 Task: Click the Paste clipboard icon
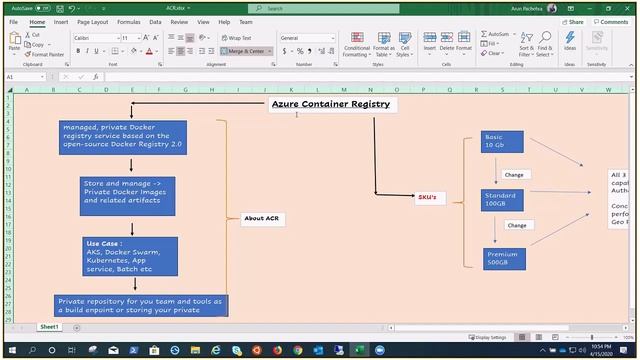(15, 39)
